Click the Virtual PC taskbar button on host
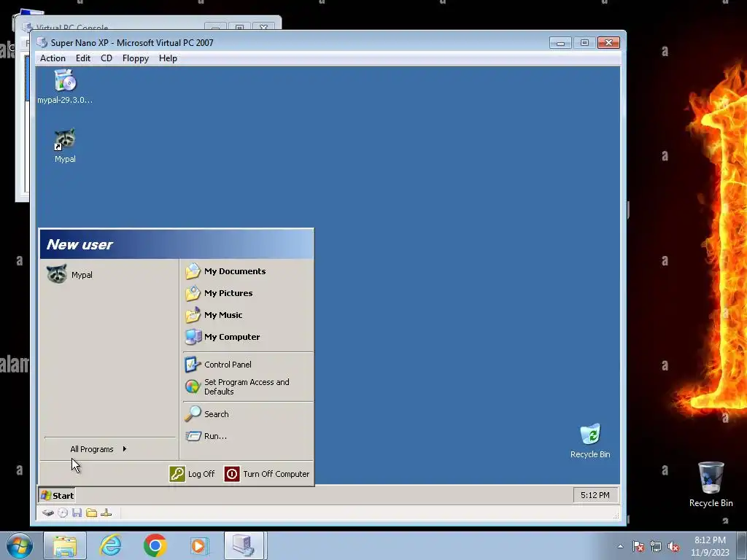Image resolution: width=747 pixels, height=560 pixels. click(x=244, y=545)
